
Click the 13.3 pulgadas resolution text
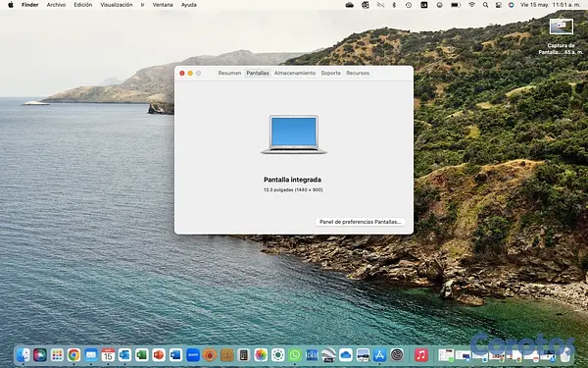[x=293, y=190]
